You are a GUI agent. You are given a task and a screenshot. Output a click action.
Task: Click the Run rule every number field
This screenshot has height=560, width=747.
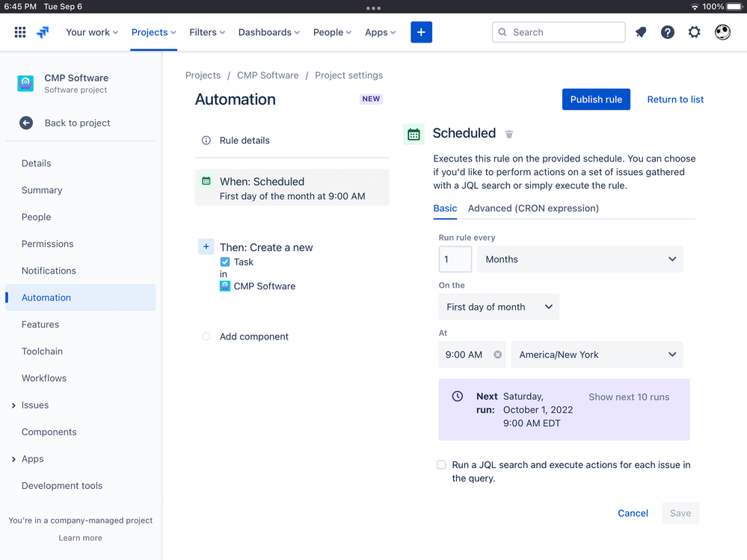[455, 259]
